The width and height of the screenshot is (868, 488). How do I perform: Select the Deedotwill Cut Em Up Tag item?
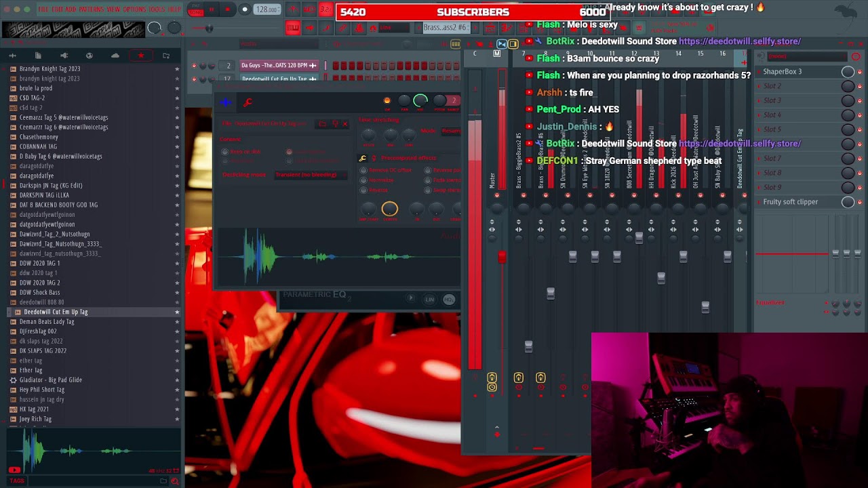[56, 312]
